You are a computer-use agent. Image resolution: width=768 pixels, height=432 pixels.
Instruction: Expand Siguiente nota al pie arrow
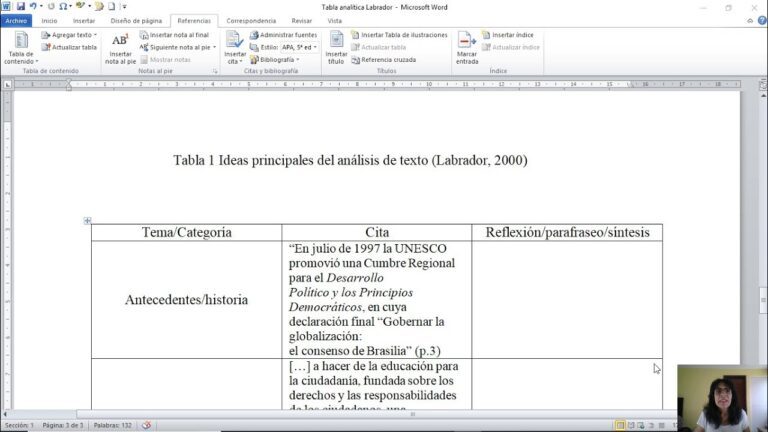[x=215, y=47]
